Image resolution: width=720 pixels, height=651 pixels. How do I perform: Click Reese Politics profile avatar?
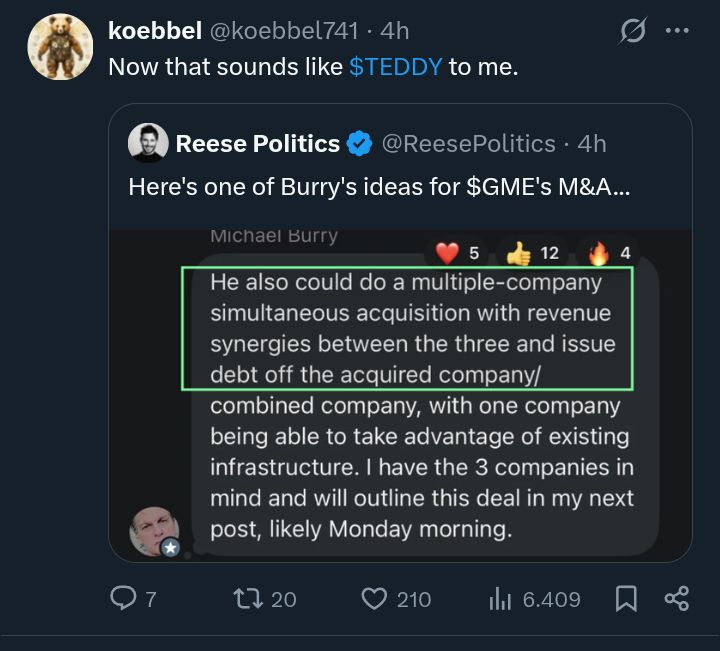pyautogui.click(x=148, y=144)
